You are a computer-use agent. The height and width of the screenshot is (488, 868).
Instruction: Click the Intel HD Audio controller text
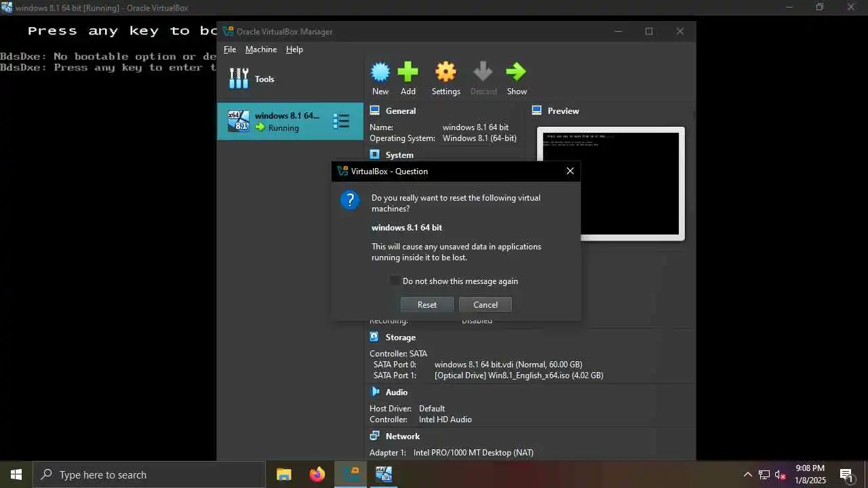[446, 420]
